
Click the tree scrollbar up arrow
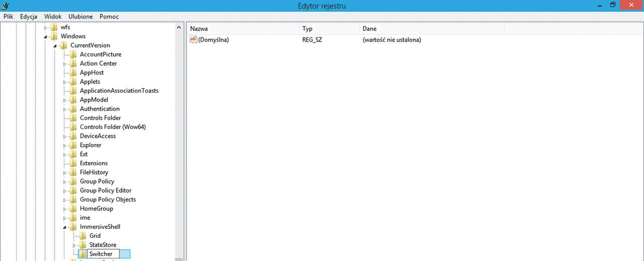179,27
